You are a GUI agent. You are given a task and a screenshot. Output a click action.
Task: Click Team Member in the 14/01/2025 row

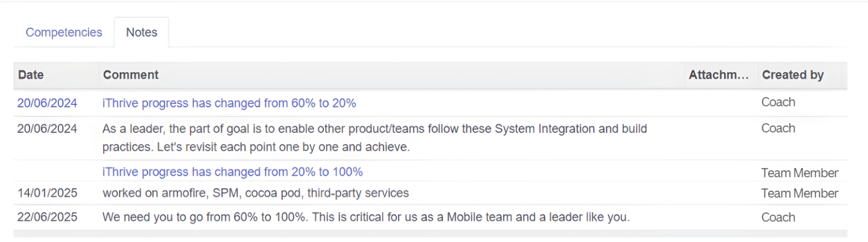point(799,194)
